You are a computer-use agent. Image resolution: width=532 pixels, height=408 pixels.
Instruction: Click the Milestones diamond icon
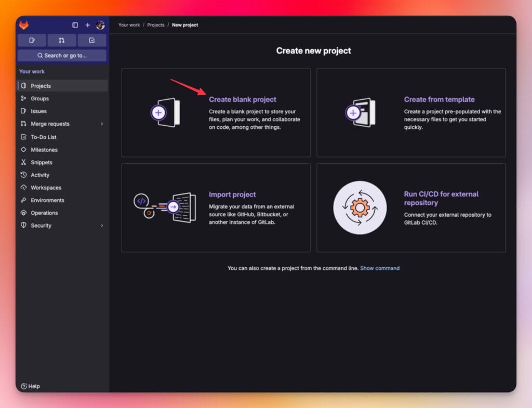pos(23,149)
